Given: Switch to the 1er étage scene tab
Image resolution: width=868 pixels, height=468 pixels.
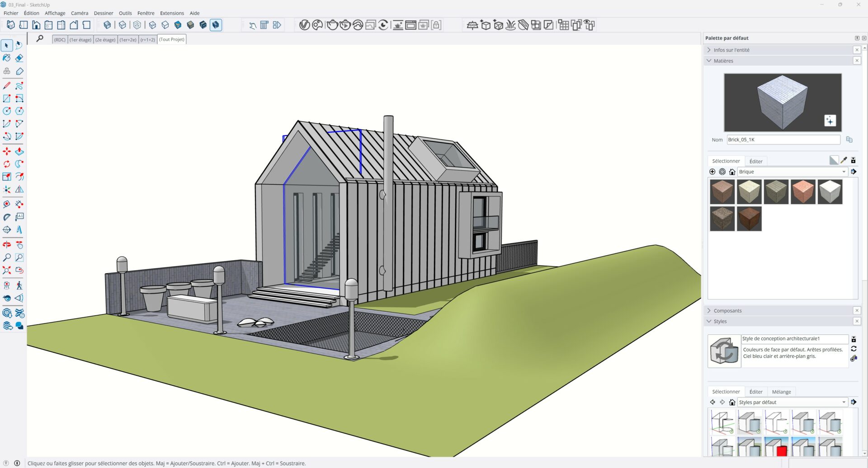Looking at the screenshot, I should click(x=80, y=40).
